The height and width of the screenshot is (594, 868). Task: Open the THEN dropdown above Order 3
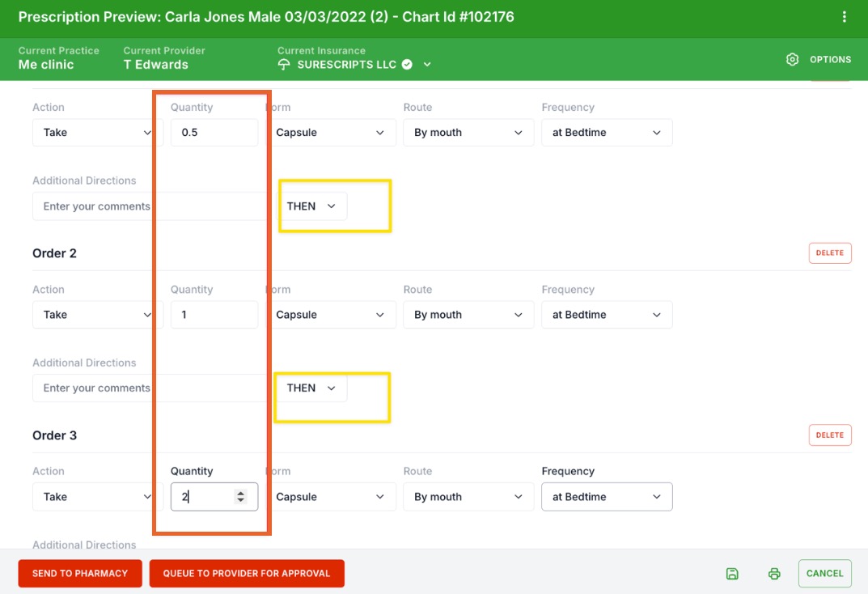point(311,388)
